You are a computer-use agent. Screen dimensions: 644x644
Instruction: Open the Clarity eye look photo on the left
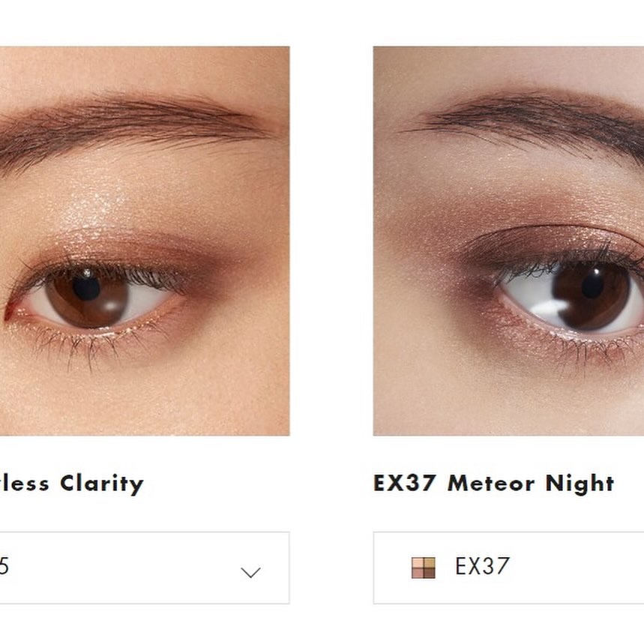pos(144,240)
